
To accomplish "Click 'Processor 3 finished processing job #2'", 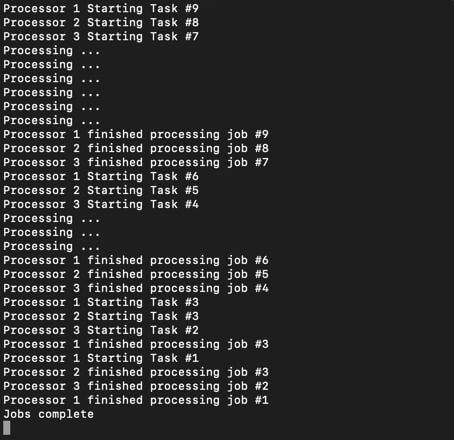I will click(x=136, y=386).
